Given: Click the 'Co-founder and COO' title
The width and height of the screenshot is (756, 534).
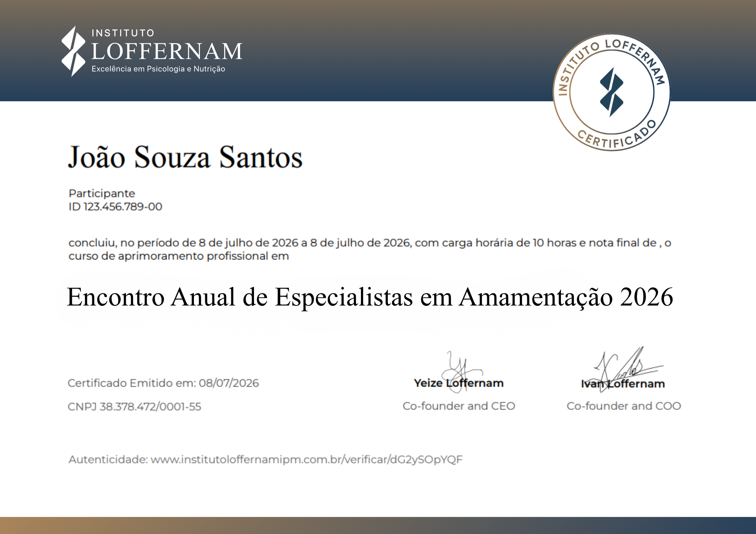Looking at the screenshot, I should 624,406.
